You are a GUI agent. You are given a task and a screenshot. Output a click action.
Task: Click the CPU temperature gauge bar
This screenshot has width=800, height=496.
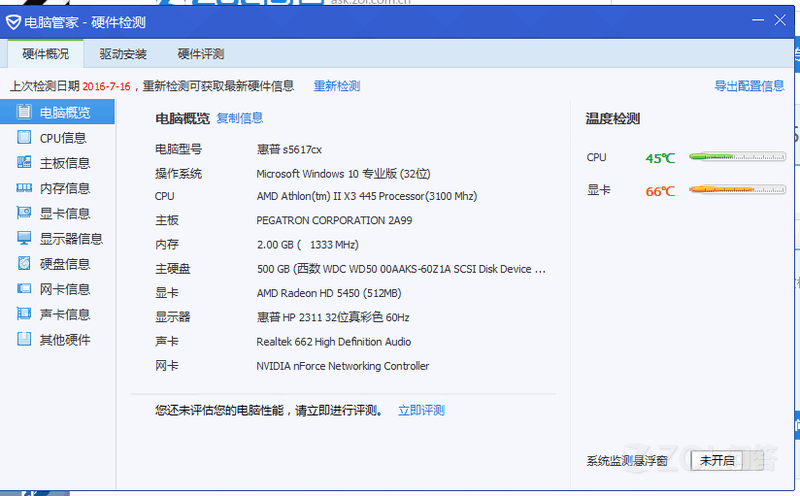click(x=737, y=157)
